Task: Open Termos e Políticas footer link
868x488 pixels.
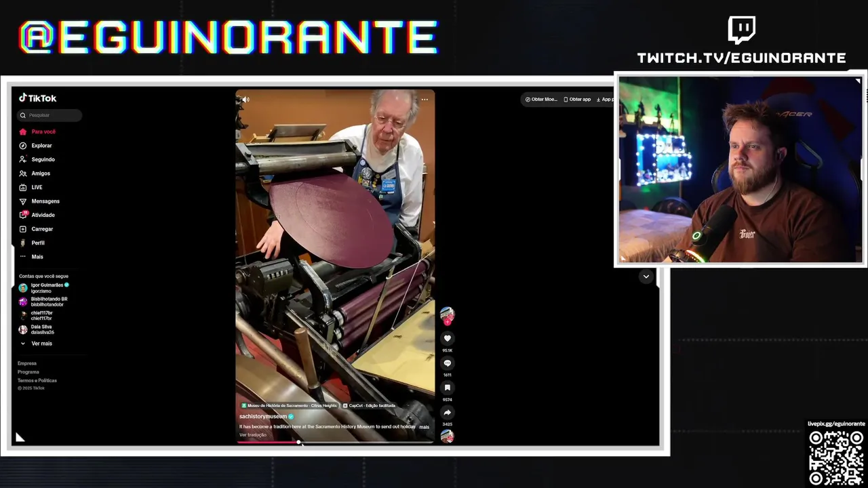Action: pyautogui.click(x=37, y=380)
